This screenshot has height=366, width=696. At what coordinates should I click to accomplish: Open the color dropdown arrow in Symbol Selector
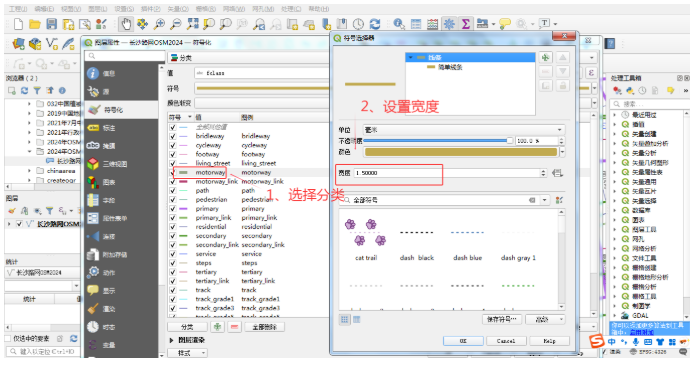click(x=562, y=152)
